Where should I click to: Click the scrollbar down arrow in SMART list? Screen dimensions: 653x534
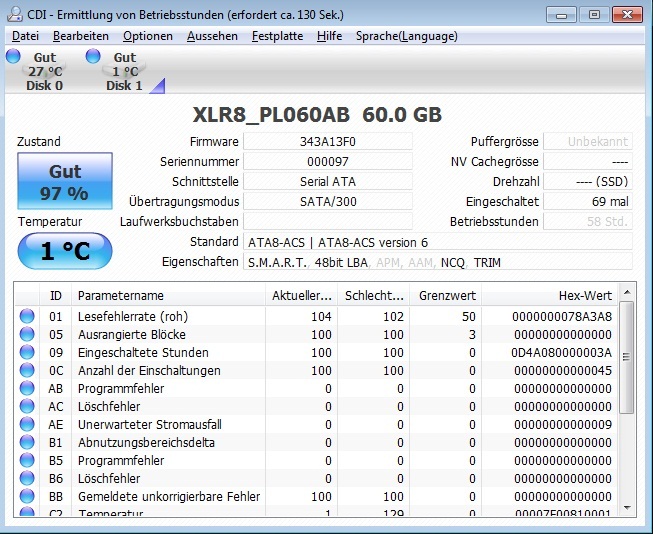point(627,508)
